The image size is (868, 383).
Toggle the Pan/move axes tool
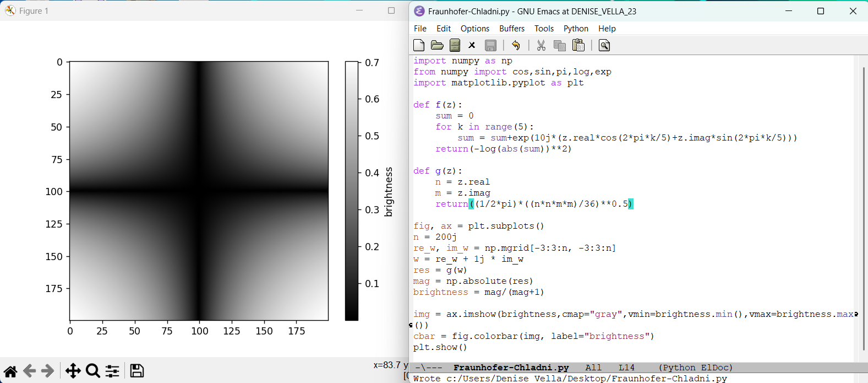[73, 371]
